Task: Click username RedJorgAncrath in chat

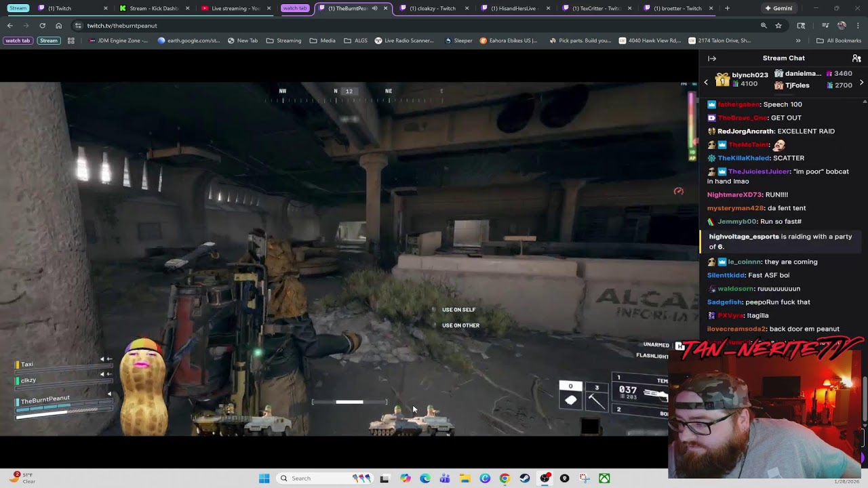Action: 745,131
